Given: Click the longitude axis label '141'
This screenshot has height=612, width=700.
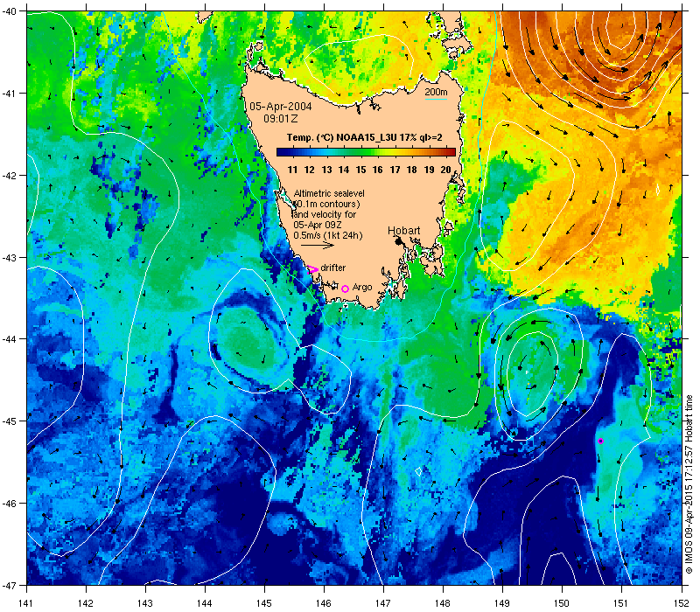Looking at the screenshot, I should point(27,603).
